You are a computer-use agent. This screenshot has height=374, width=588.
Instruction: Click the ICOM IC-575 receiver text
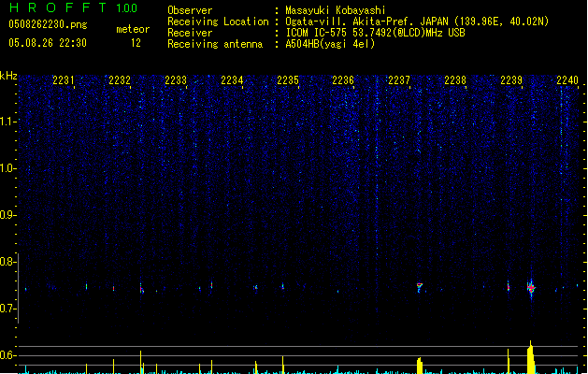pos(375,33)
